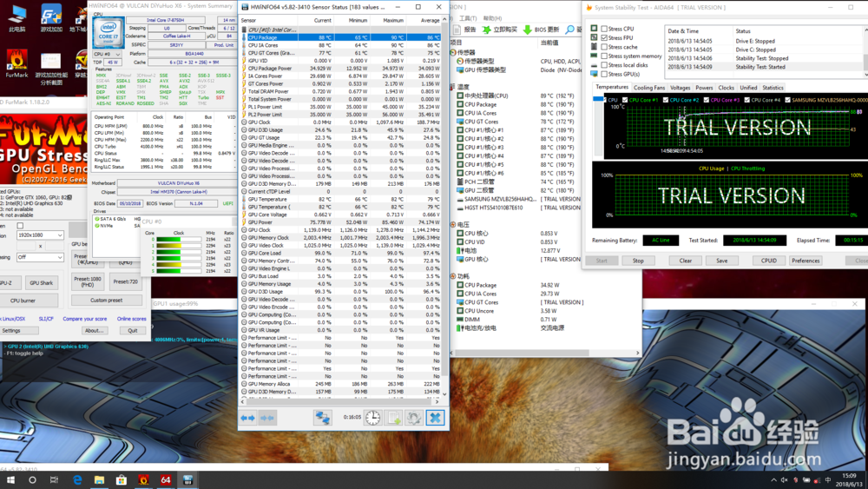Uncheck Stress FPU checkbox
Screen dimensions: 868x489
tap(604, 37)
